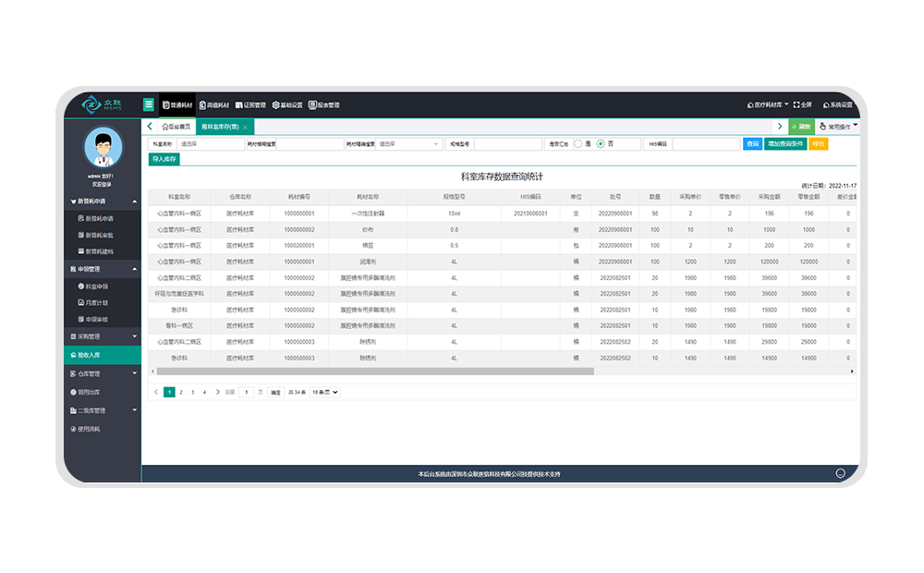Open the 报表管理 top menu
The height and width of the screenshot is (573, 924).
tap(324, 105)
